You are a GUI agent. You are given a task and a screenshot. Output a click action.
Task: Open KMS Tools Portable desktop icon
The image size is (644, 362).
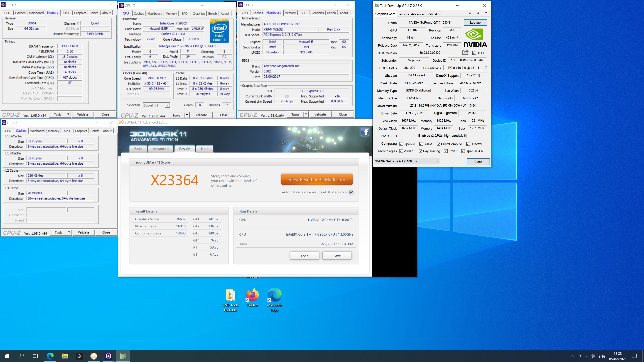[230, 300]
